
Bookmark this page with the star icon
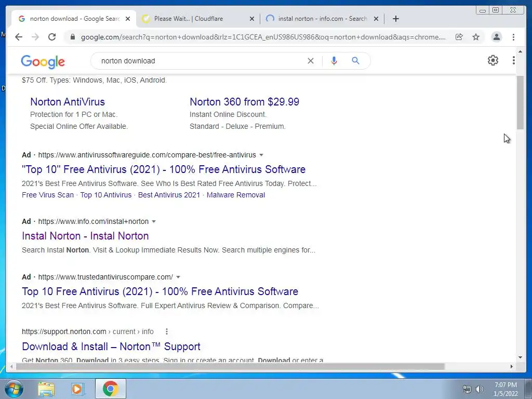(476, 37)
